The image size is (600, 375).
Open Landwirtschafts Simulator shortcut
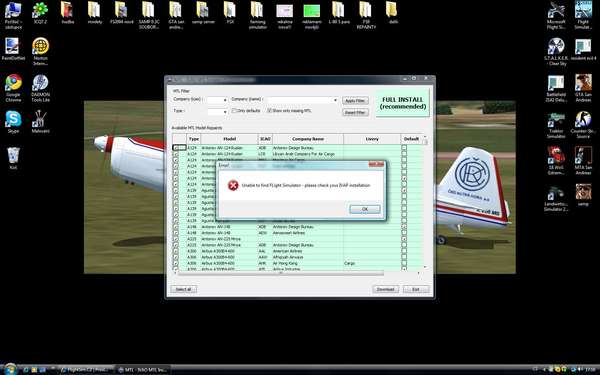point(556,197)
